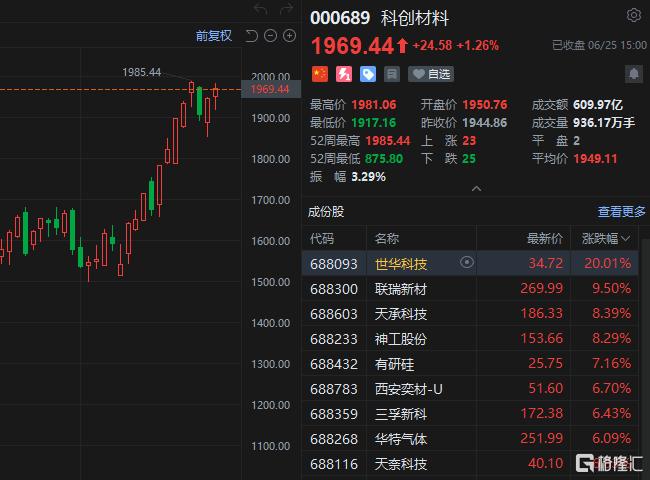Select the 有研硅 stock row
Viewport: 650px width, 480px height.
coord(470,364)
